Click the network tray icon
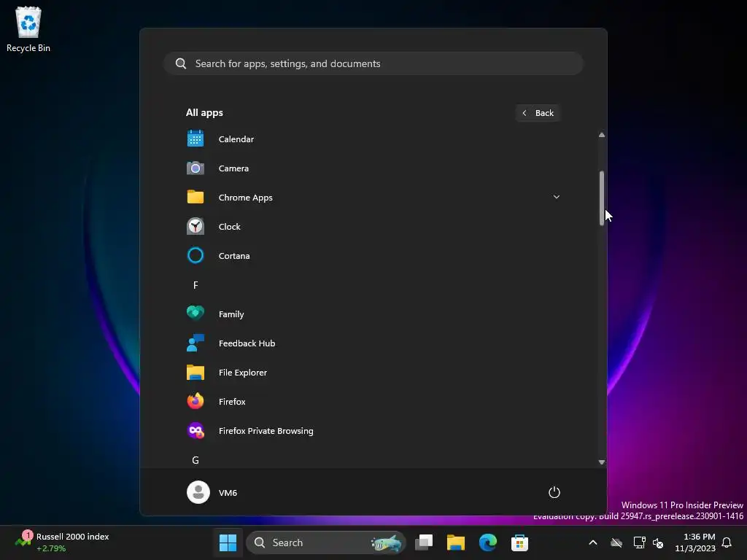Image resolution: width=747 pixels, height=560 pixels. pyautogui.click(x=639, y=542)
